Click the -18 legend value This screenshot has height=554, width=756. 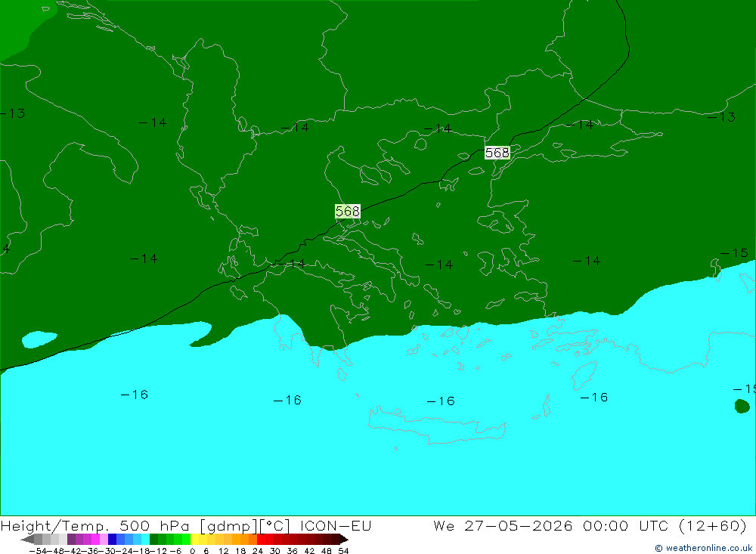[142, 551]
